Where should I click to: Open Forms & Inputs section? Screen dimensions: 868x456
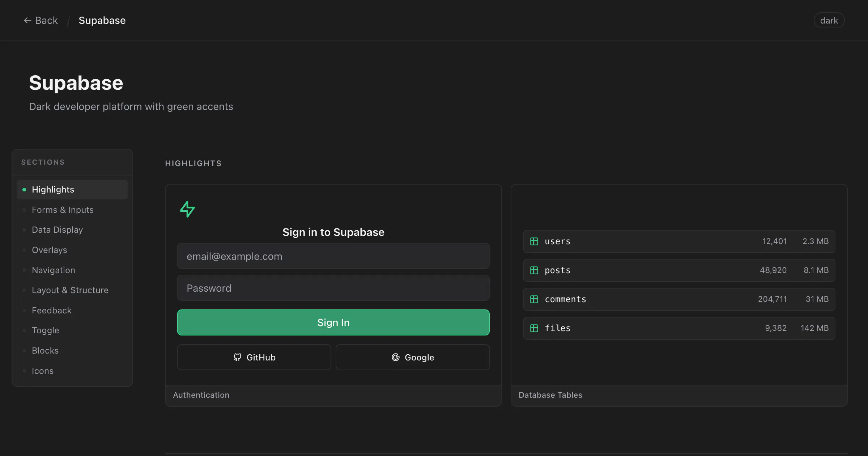72,210
